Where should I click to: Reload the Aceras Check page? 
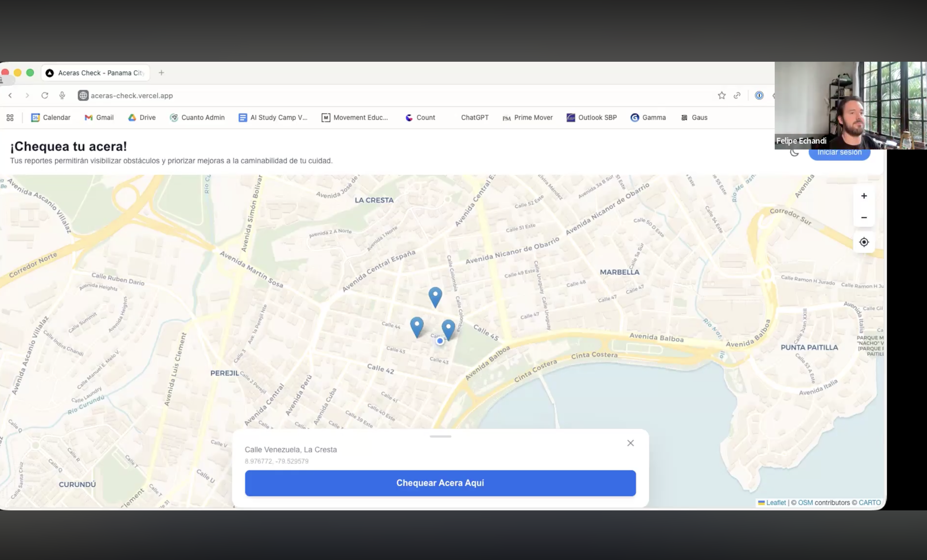pos(44,95)
